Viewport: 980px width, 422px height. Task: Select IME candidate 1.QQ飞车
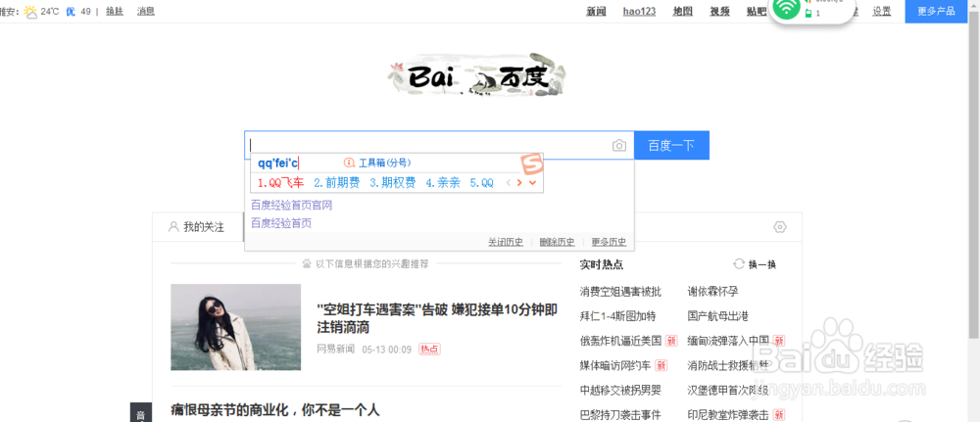[x=280, y=183]
